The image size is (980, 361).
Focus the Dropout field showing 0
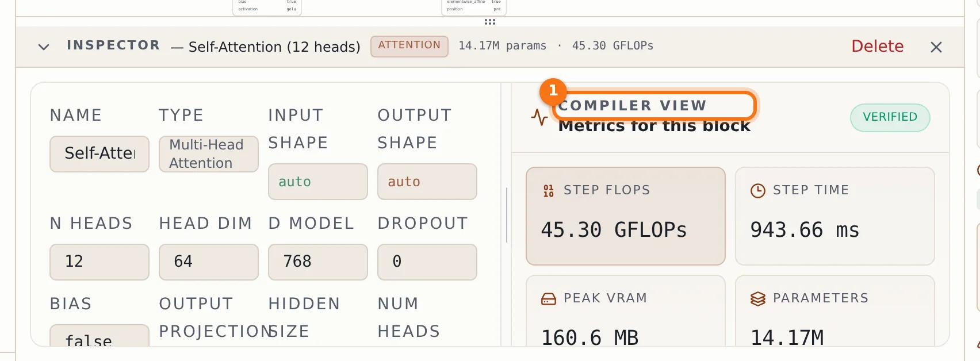pos(427,262)
